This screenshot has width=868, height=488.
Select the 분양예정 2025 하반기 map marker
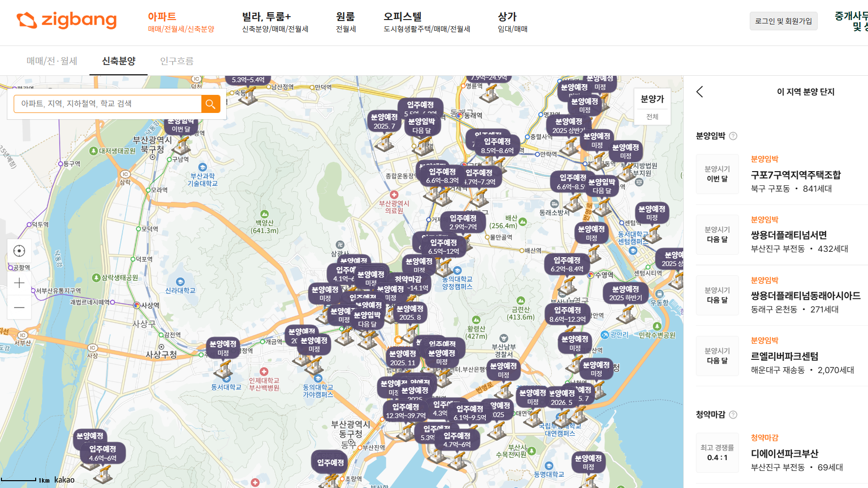pos(626,293)
